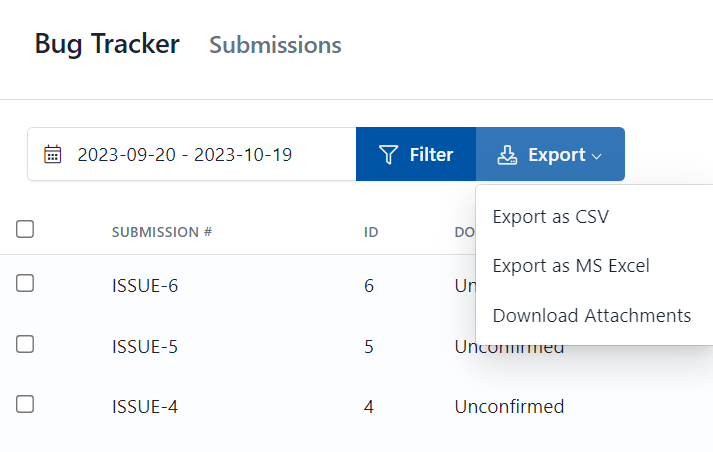Select the checkbox for ISSUE-4

[x=26, y=405]
